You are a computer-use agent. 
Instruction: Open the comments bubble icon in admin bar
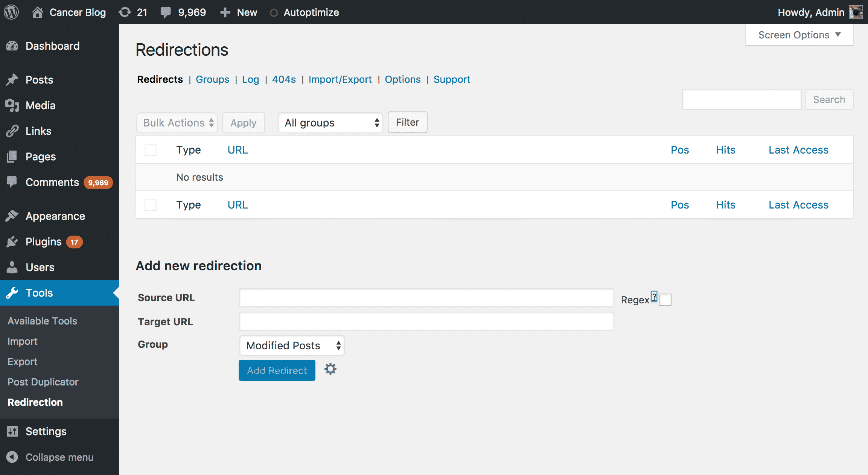click(x=166, y=12)
